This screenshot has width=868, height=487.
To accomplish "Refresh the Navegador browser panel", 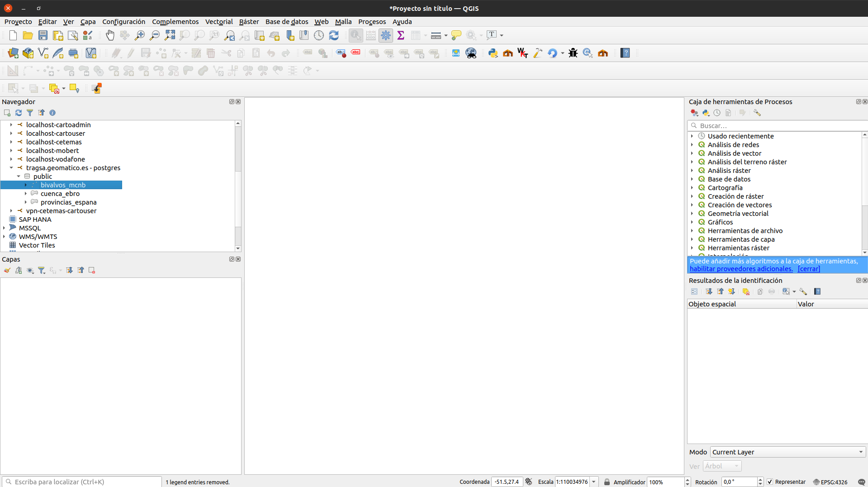I will tap(19, 113).
